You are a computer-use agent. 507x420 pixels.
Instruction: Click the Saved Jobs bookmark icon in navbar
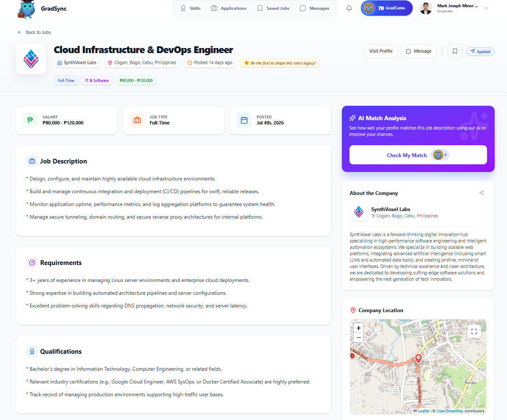(x=260, y=8)
